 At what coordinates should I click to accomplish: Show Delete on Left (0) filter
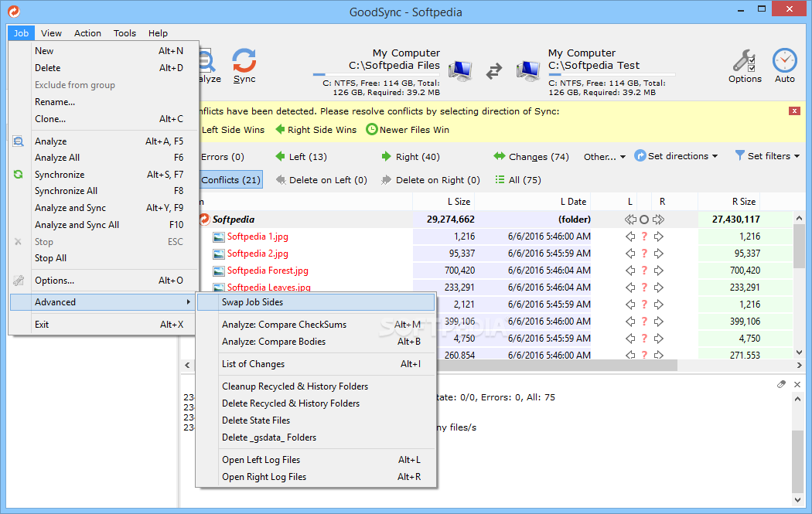pos(321,179)
